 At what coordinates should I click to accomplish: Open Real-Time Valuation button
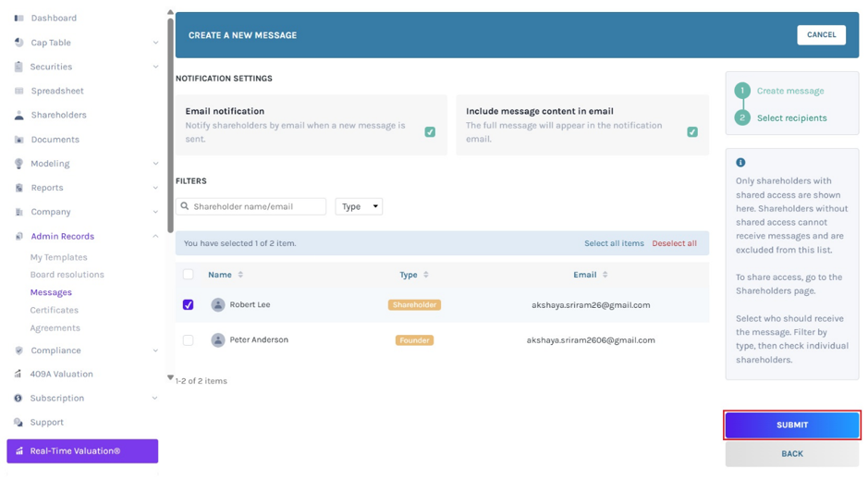[82, 450]
